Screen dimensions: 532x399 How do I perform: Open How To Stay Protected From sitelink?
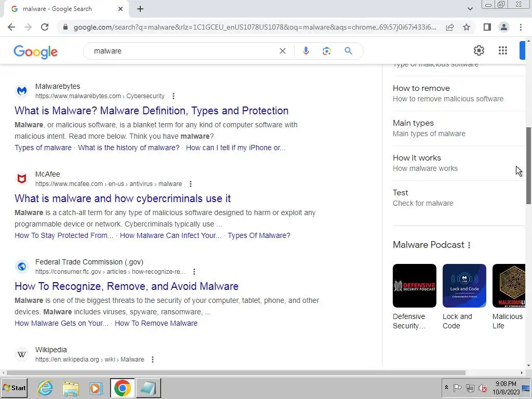64,235
